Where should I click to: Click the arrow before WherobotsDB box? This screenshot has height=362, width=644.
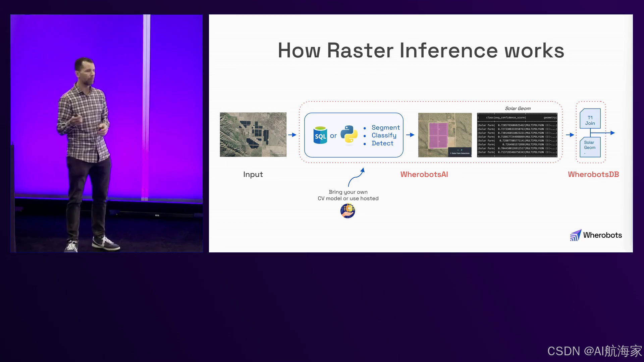570,135
